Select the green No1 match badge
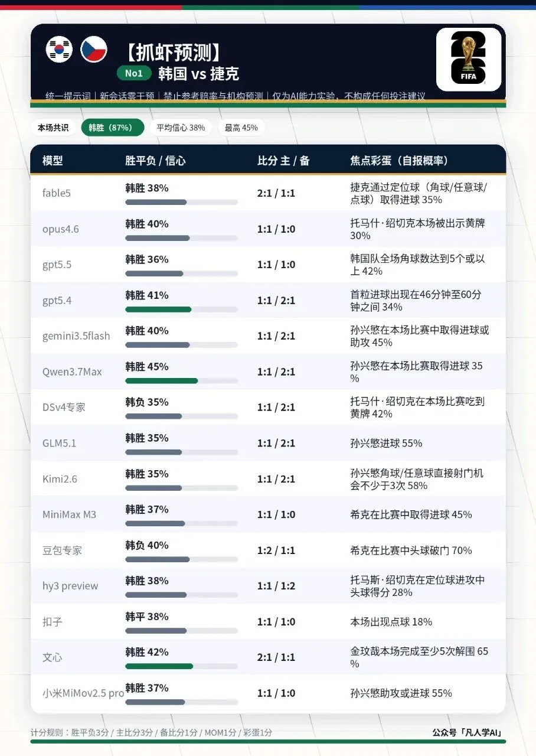The height and width of the screenshot is (756, 536). tap(134, 73)
